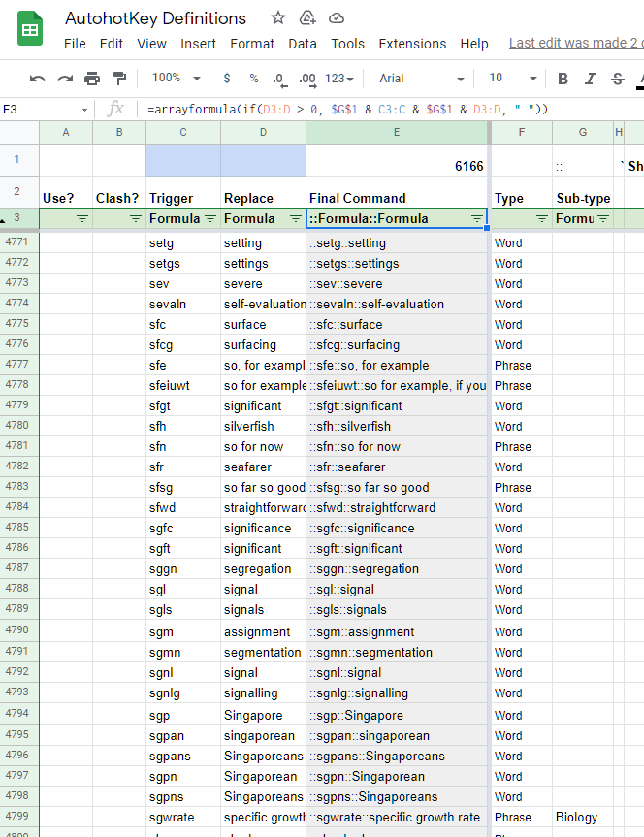Select row 4777 header

point(17,364)
